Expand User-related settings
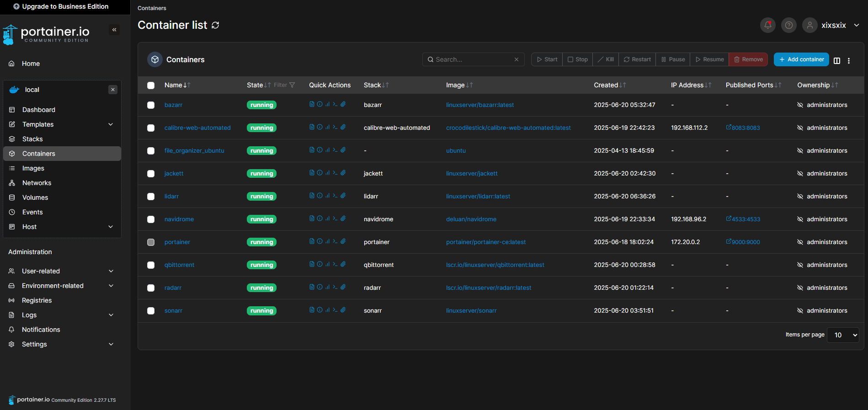The width and height of the screenshot is (868, 410). [x=62, y=271]
